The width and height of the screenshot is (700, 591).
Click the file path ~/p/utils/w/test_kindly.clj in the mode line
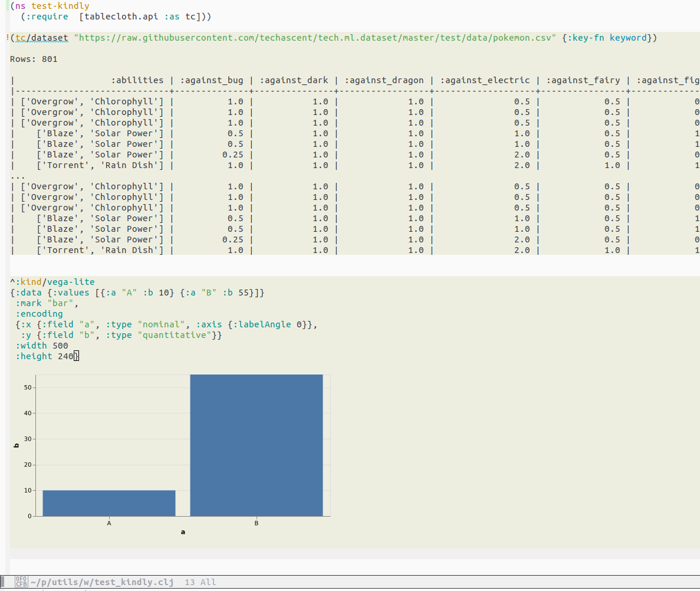102,582
